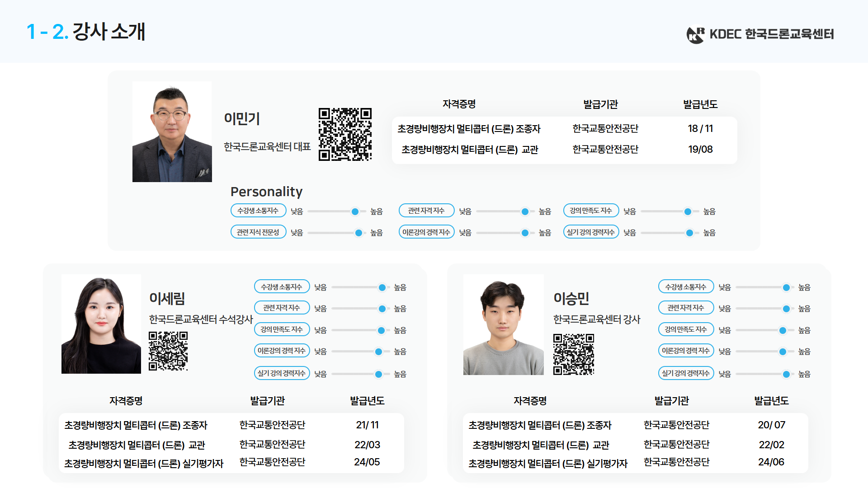Click 이승민's 이론강의 경력 지수 slider handle
Viewport: 868px width, 488px height.
tap(783, 352)
